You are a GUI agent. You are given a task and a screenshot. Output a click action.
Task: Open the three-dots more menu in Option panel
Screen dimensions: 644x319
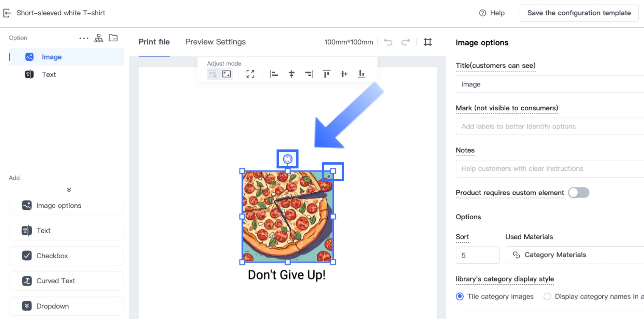tap(84, 38)
